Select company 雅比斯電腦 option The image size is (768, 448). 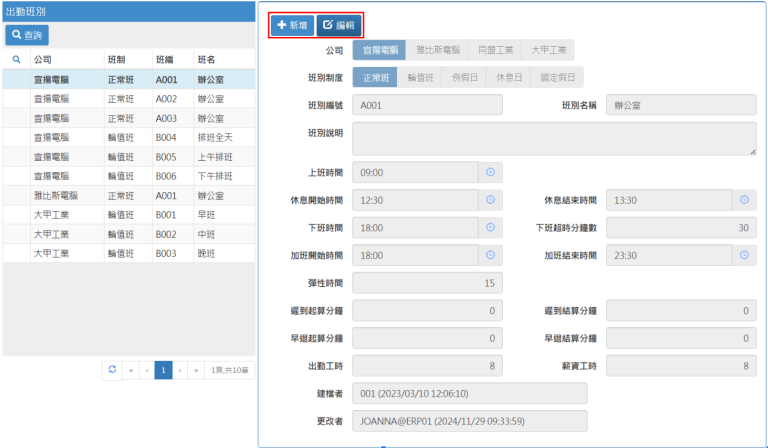tap(437, 50)
